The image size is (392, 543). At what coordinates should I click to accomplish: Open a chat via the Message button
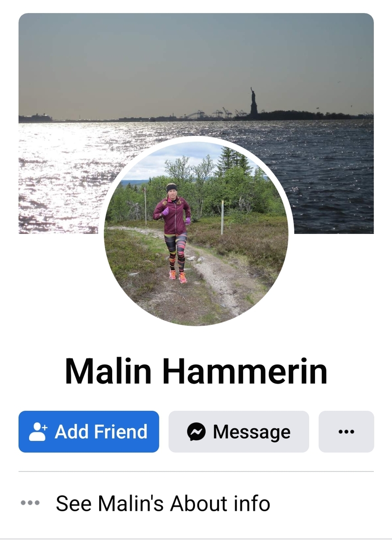point(239,432)
